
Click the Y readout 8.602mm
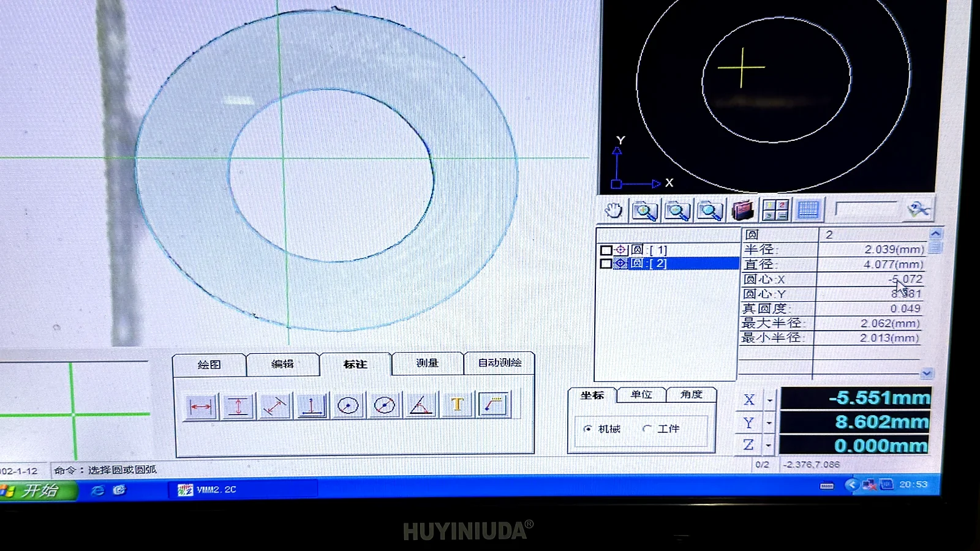855,422
